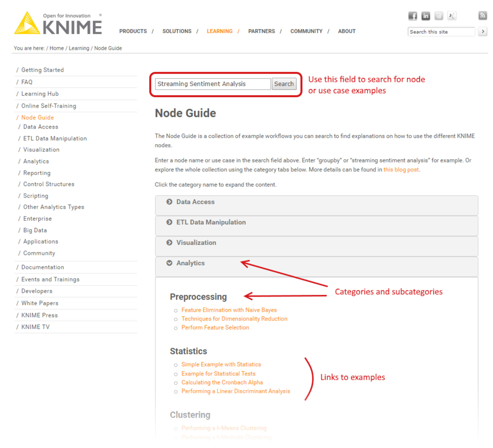Open the SOLUTIONS menu
The image size is (493, 448).
coord(177,31)
